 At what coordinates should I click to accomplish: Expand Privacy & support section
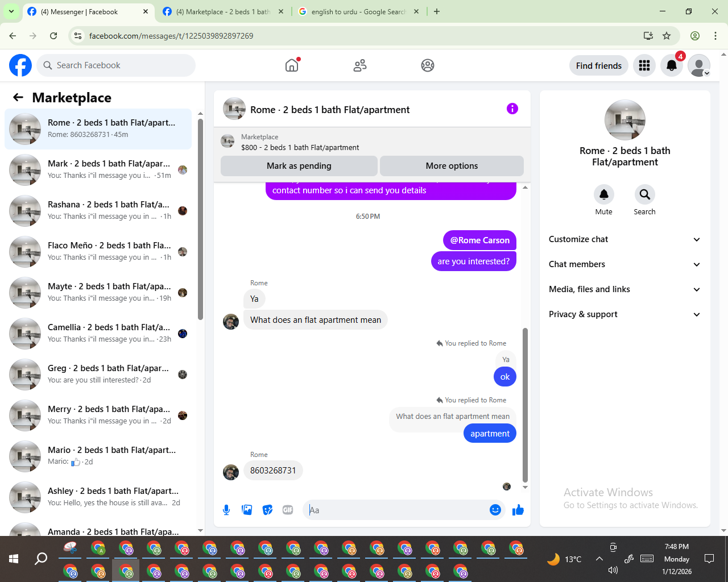click(624, 314)
